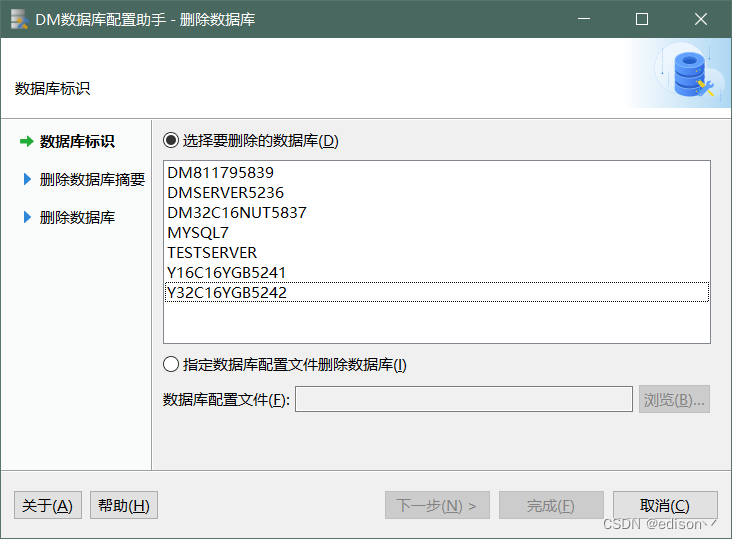Maximize the DM数据库配置助手 window
The width and height of the screenshot is (732, 539).
(642, 19)
